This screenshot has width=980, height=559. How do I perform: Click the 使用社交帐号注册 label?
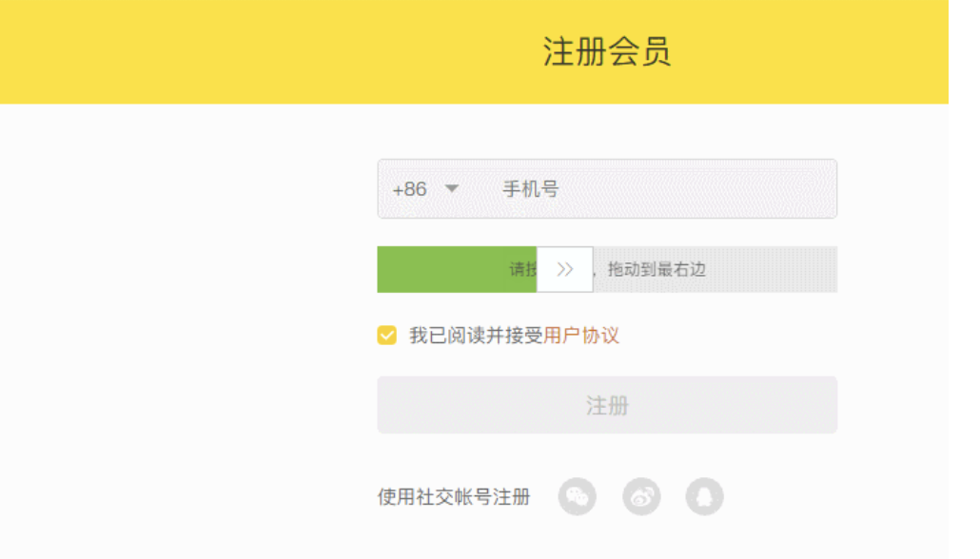[454, 497]
